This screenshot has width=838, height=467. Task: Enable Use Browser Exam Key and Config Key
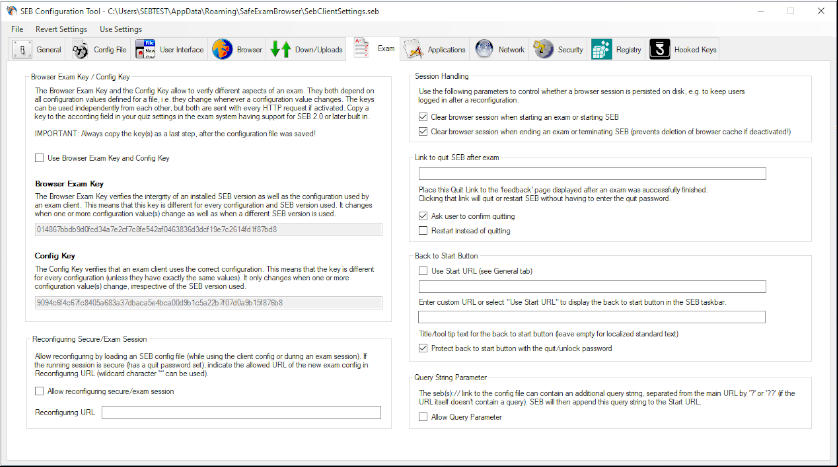pyautogui.click(x=40, y=158)
